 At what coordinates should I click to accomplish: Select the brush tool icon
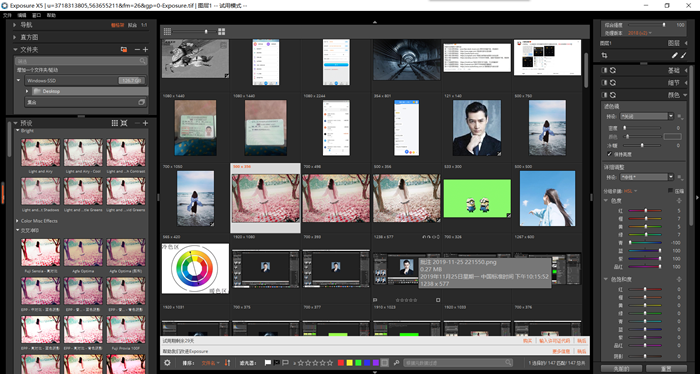(683, 55)
